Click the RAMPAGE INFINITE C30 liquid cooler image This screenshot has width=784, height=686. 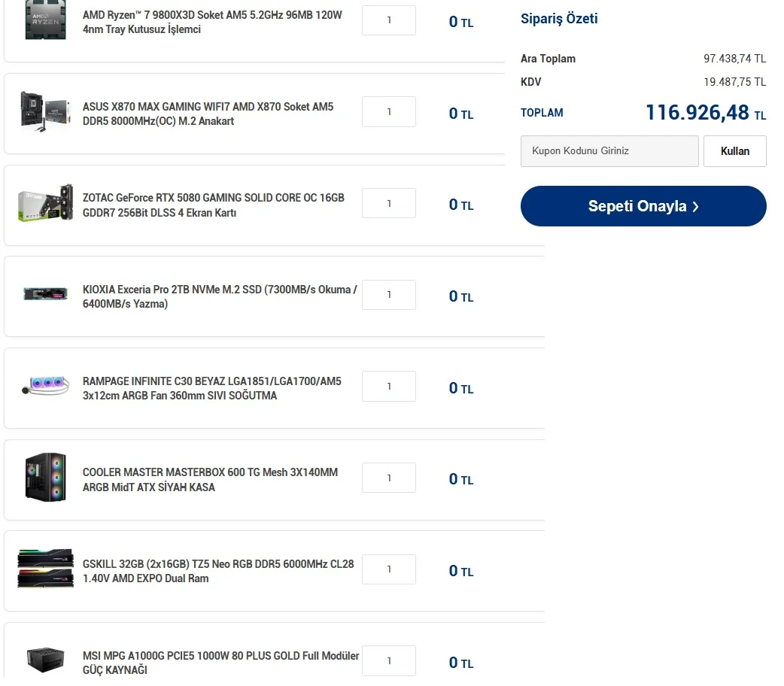[x=45, y=387]
